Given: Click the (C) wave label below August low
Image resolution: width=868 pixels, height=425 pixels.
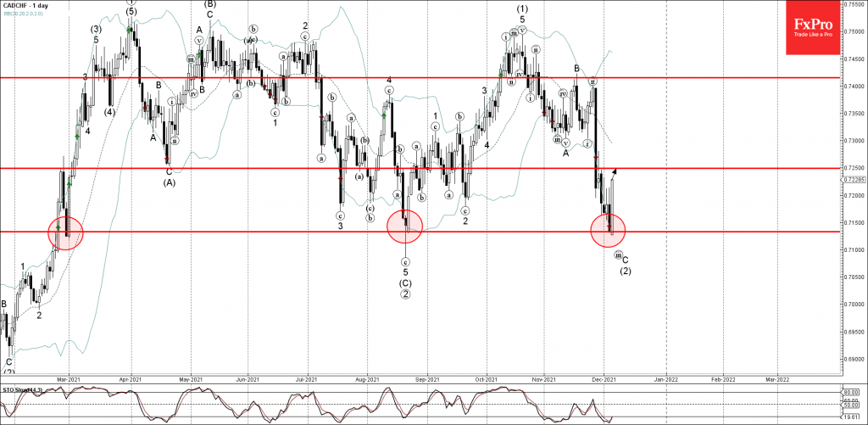Looking at the screenshot, I should [x=405, y=282].
